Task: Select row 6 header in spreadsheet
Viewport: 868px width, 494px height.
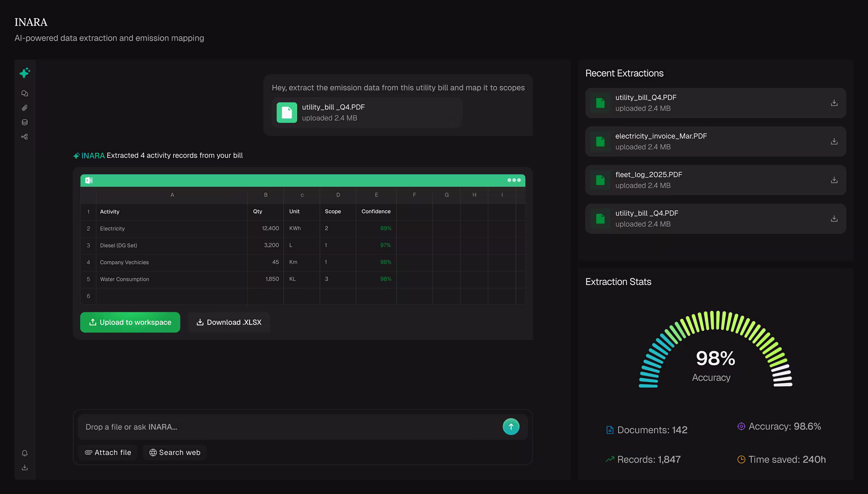Action: pyautogui.click(x=88, y=296)
